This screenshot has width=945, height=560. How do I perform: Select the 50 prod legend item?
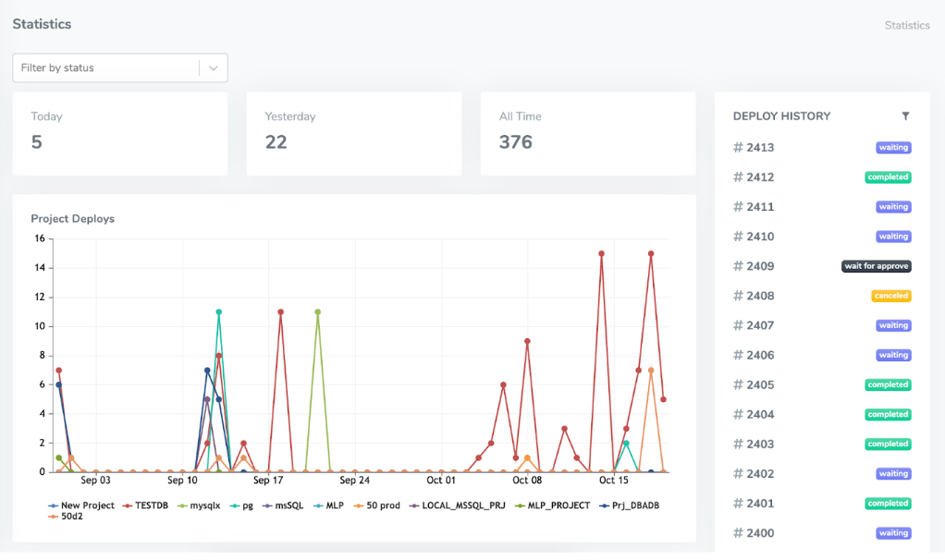pos(377,505)
